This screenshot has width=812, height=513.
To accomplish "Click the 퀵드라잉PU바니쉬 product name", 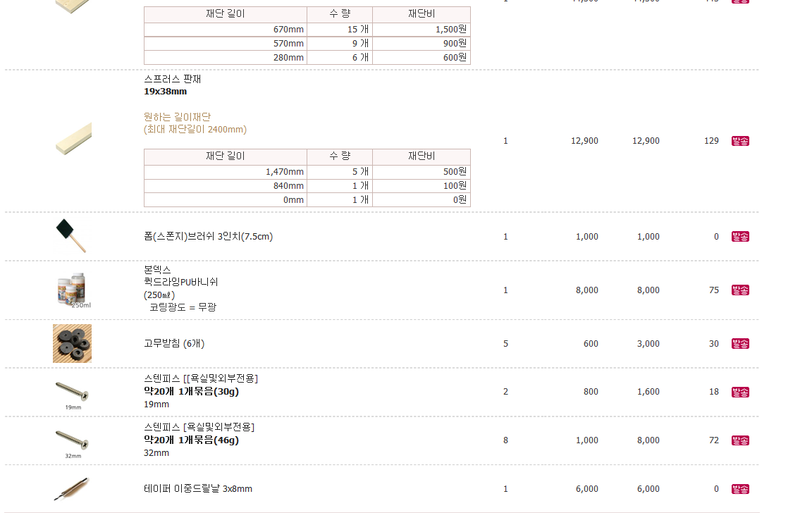I will click(x=180, y=282).
